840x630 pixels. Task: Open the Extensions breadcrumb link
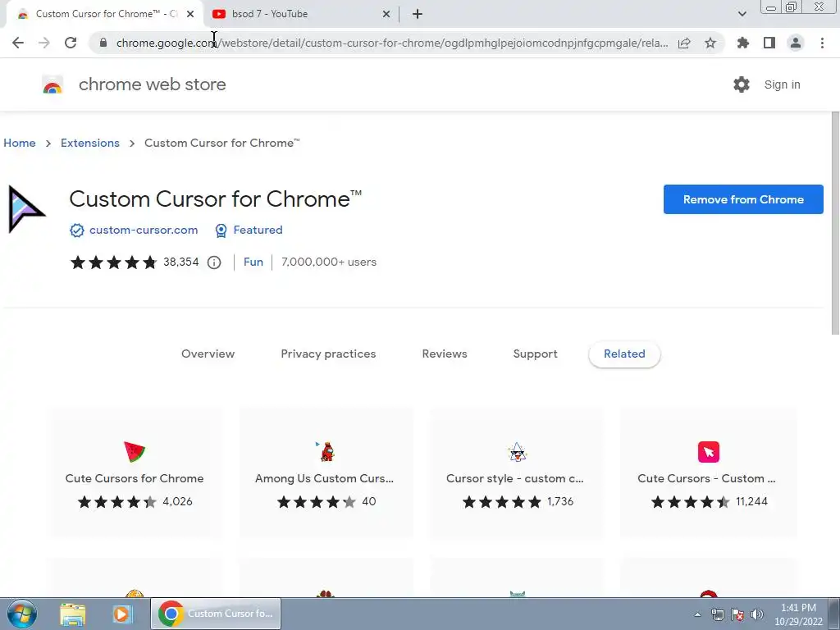pos(90,143)
